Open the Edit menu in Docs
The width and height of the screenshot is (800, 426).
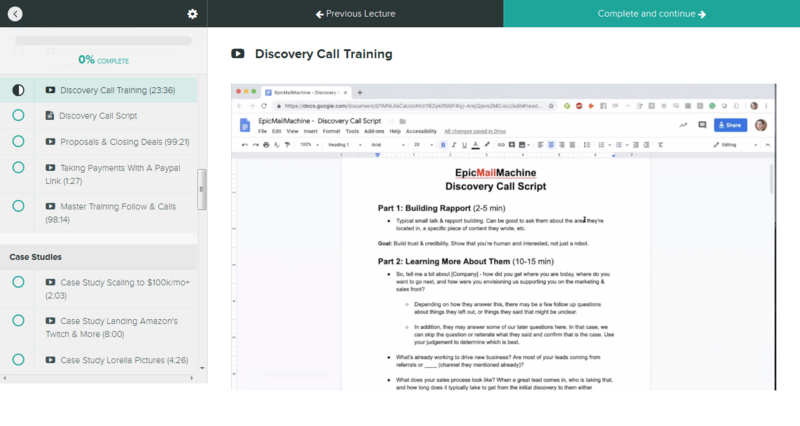click(x=277, y=132)
